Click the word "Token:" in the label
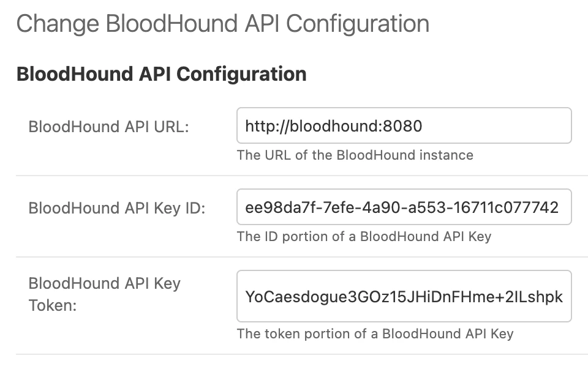This screenshot has height=383, width=588. click(53, 305)
